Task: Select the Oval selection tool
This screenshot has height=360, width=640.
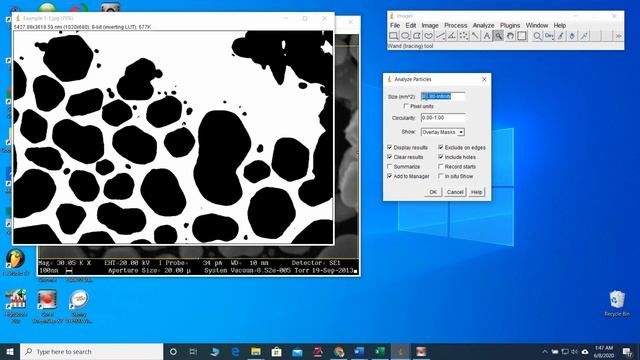Action: [x=405, y=36]
